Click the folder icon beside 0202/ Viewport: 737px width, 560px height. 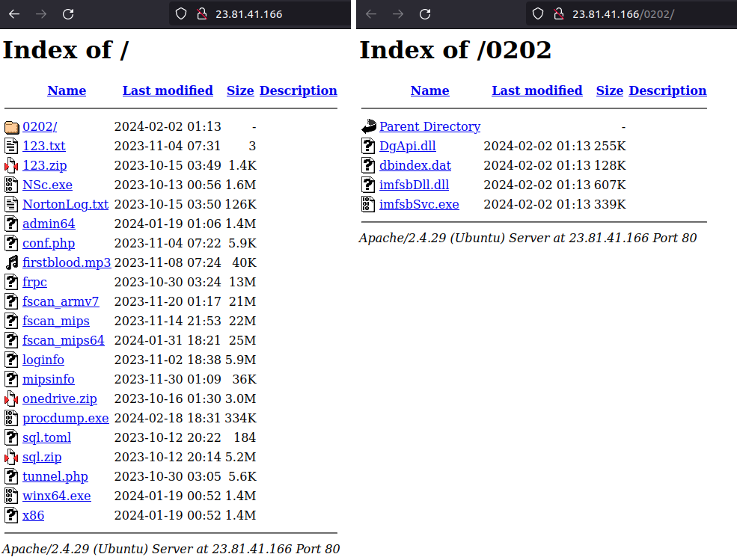coord(11,126)
